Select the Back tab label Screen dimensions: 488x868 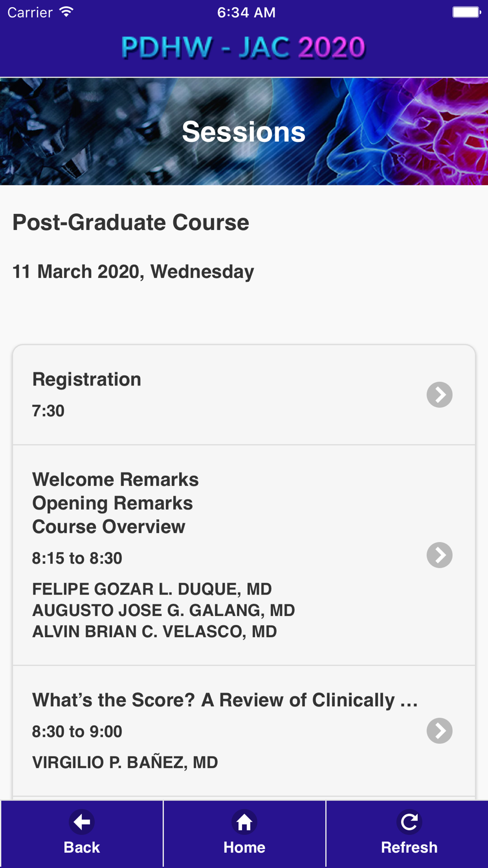[81, 847]
